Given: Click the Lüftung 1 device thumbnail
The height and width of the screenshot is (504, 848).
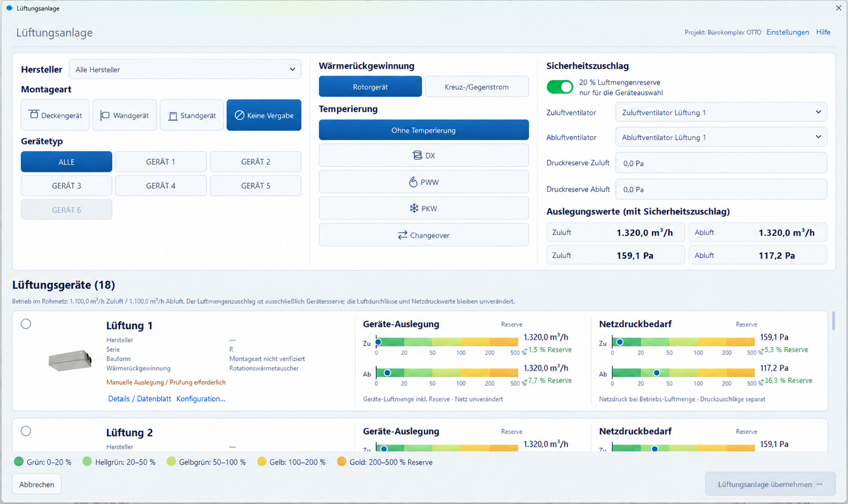Looking at the screenshot, I should pos(70,360).
